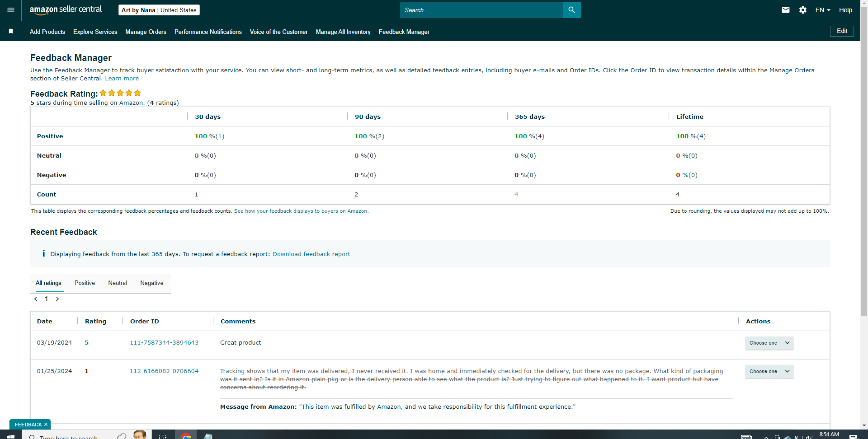Open order 111-7587344-3894643

[164, 343]
